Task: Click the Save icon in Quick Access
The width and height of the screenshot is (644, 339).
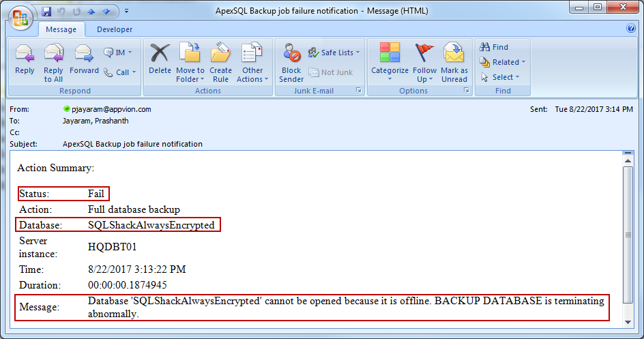Action: tap(46, 12)
